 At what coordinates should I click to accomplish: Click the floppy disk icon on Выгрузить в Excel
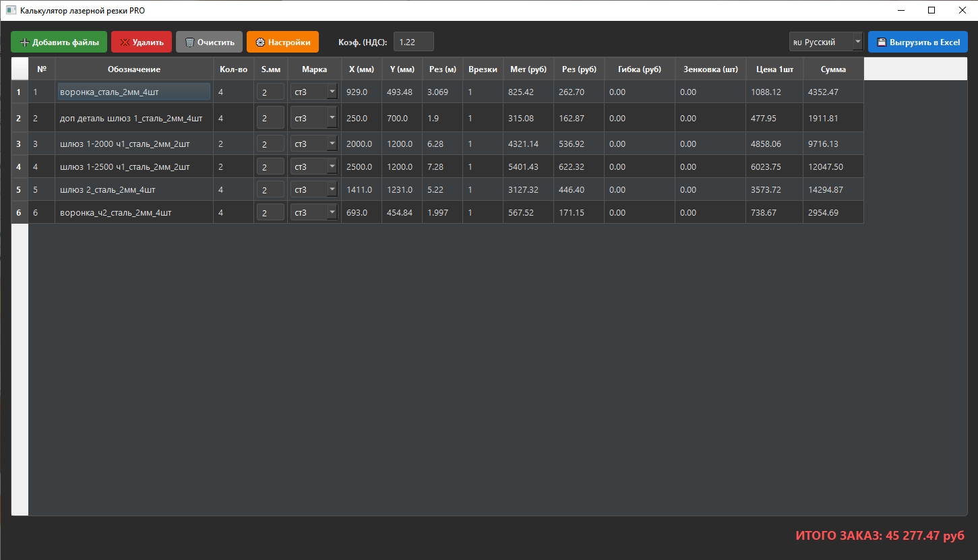click(x=882, y=42)
